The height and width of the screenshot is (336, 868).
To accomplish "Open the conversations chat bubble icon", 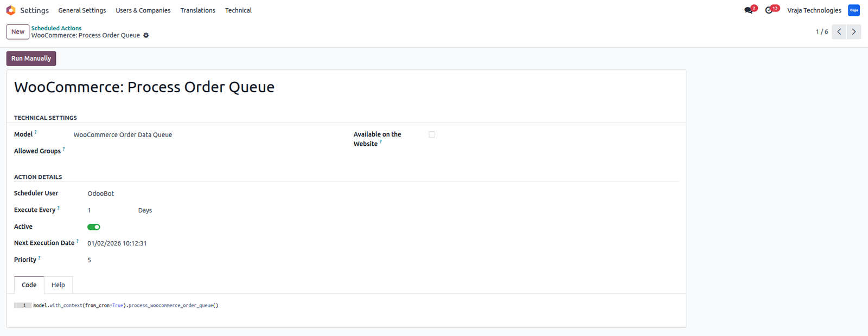I will pyautogui.click(x=749, y=10).
